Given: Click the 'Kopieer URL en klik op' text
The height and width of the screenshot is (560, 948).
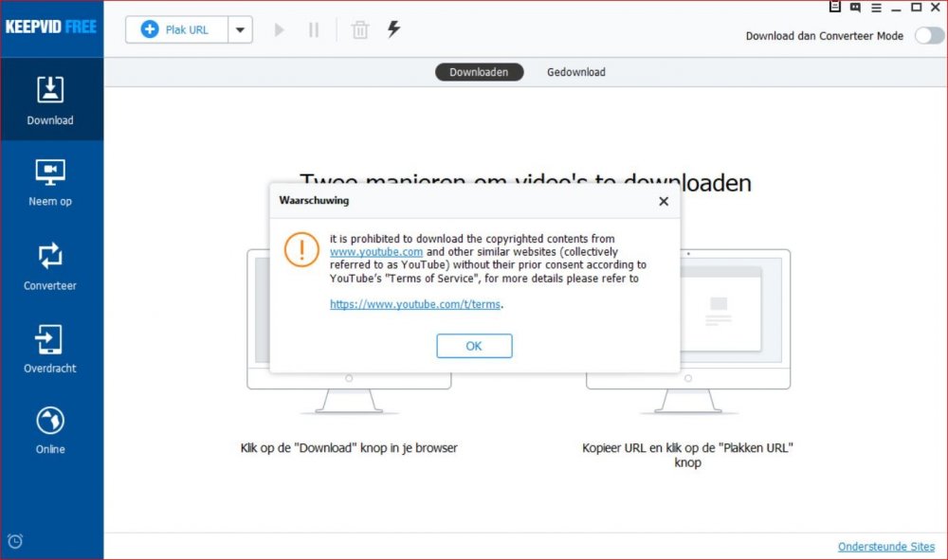Looking at the screenshot, I should pyautogui.click(x=687, y=455).
